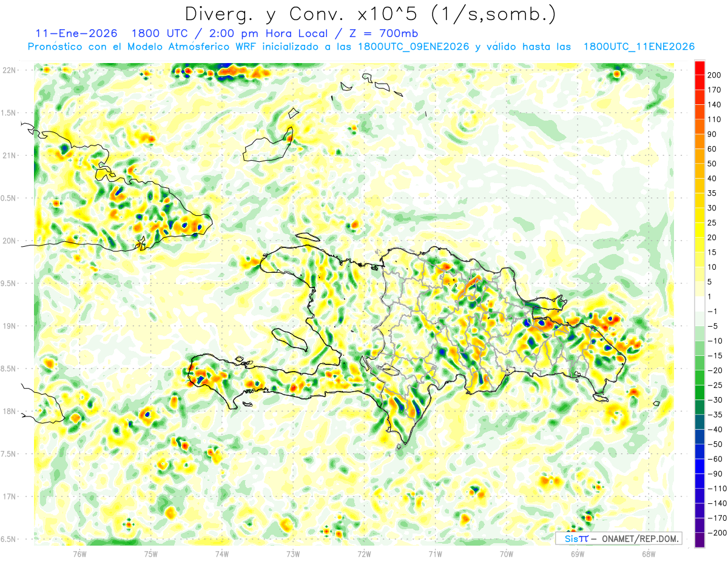Click the positive 25 colorbar value
728x562 pixels.
coord(713,222)
